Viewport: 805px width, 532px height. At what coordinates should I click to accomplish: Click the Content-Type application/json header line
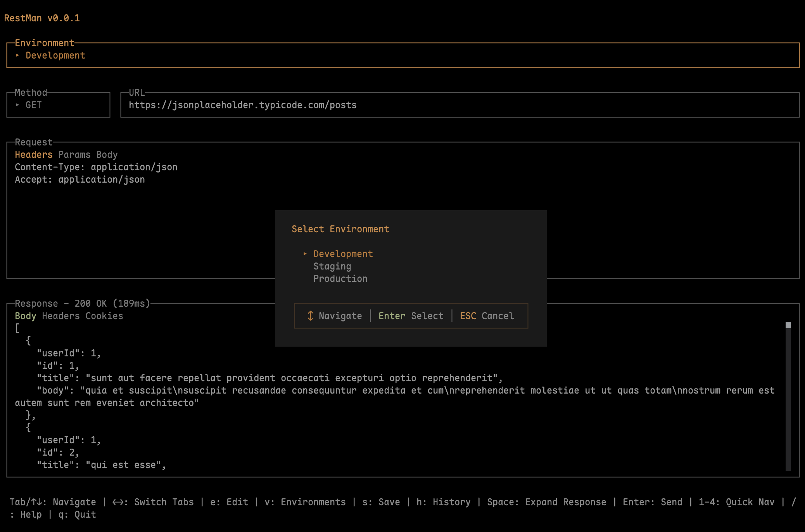[96, 167]
